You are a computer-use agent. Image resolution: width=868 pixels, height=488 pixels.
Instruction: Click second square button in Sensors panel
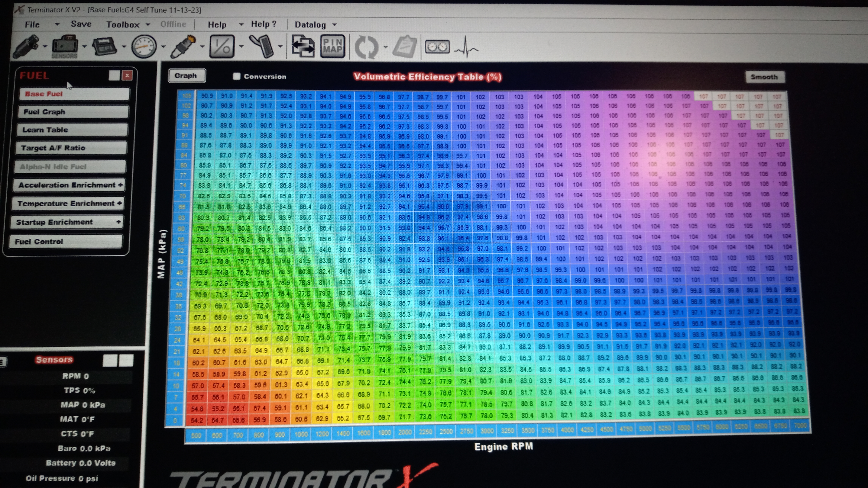click(x=126, y=360)
